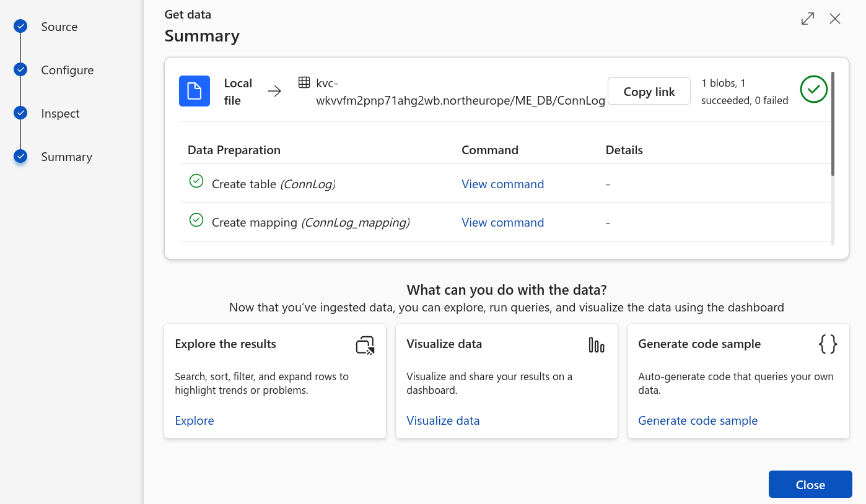Click the 'Generate code sample' card title
Image resolution: width=866 pixels, height=504 pixels.
[x=699, y=344]
